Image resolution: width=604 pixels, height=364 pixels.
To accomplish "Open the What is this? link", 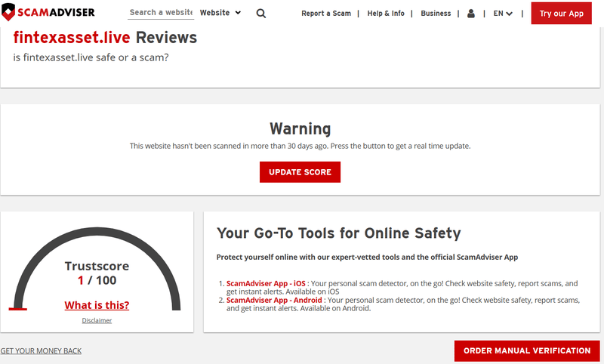I will tap(97, 305).
